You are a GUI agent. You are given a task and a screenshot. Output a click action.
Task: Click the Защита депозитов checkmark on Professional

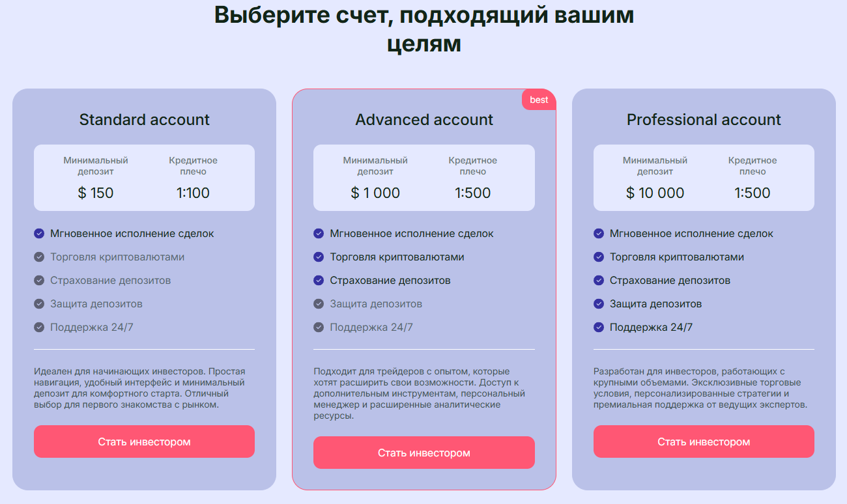[x=598, y=303]
